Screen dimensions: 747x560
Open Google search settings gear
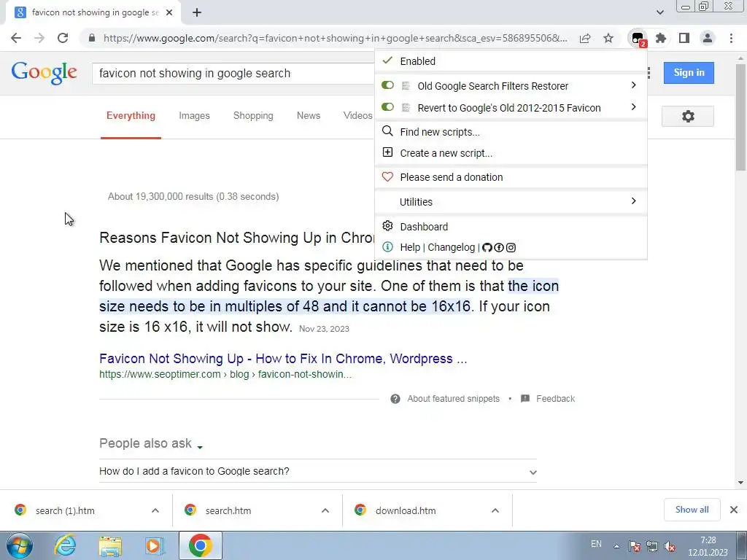click(687, 116)
